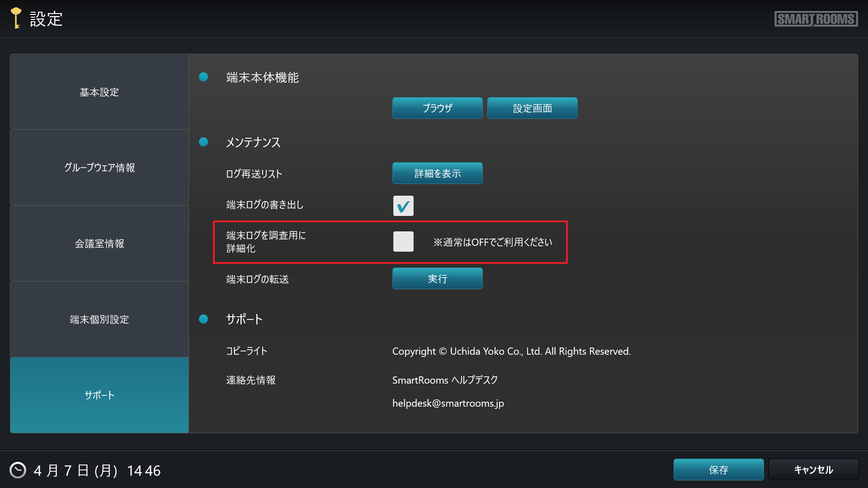Enable 端末ログを調査用に詳細化 checkbox

point(403,242)
